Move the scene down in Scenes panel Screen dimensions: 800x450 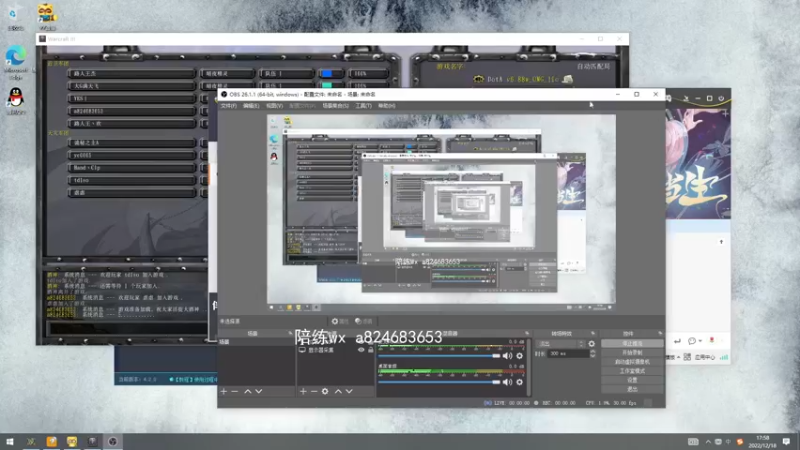coord(259,391)
